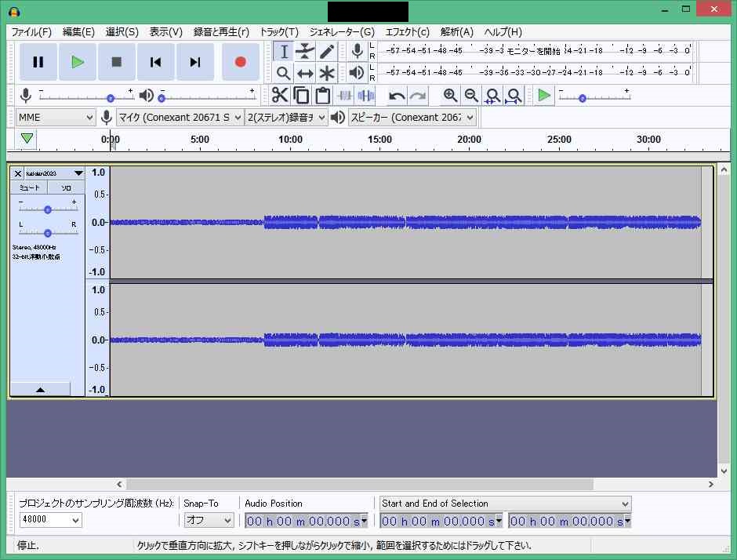Viewport: 737px width, 560px height.
Task: Stop playback with the Stop button
Action: [117, 62]
